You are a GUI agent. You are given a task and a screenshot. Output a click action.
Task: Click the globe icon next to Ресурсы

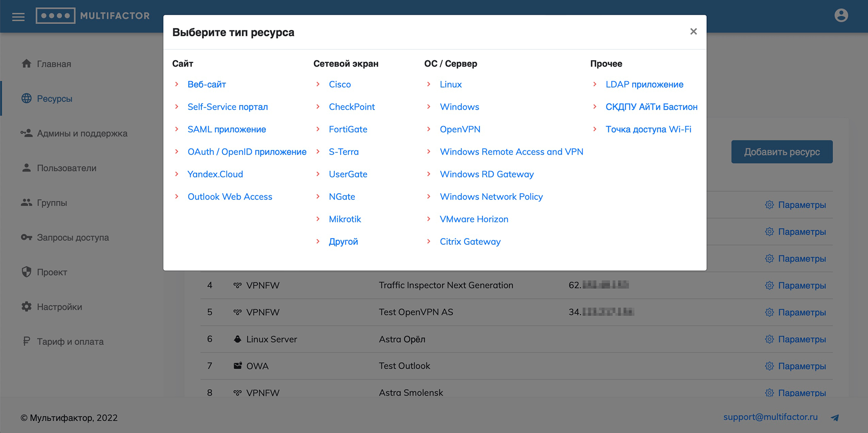26,98
